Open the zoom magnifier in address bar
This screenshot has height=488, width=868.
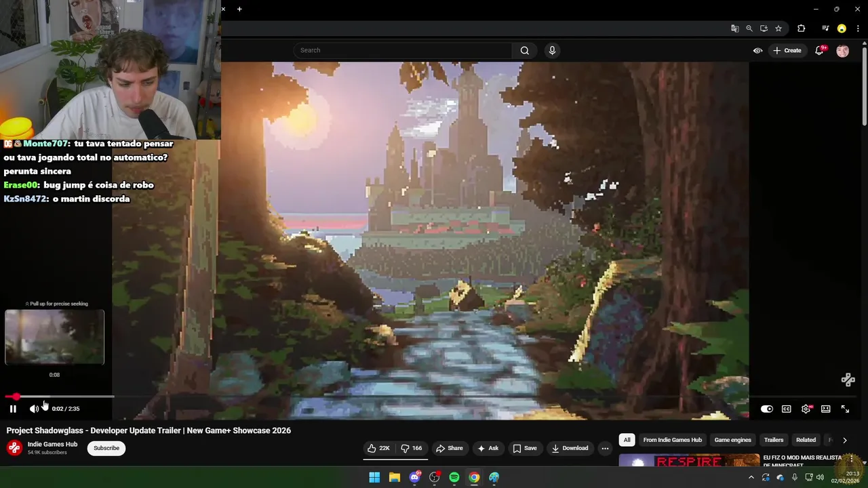coord(749,28)
